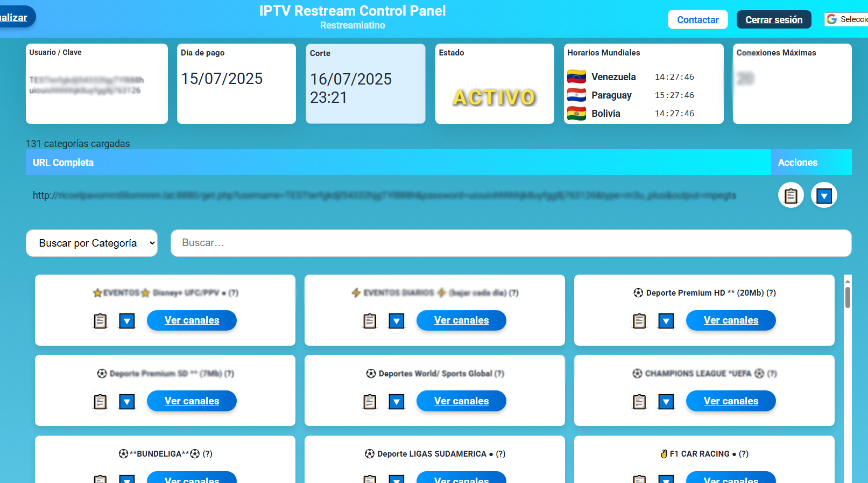Ver canales for EVENTOS DIARIOS
The image size is (868, 483).
point(461,320)
